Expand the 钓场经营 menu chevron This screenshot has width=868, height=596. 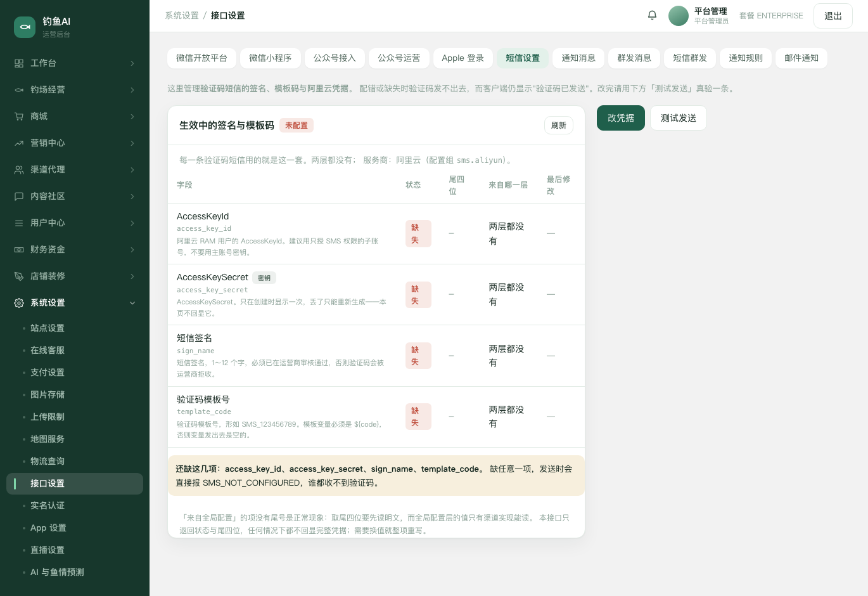[132, 90]
